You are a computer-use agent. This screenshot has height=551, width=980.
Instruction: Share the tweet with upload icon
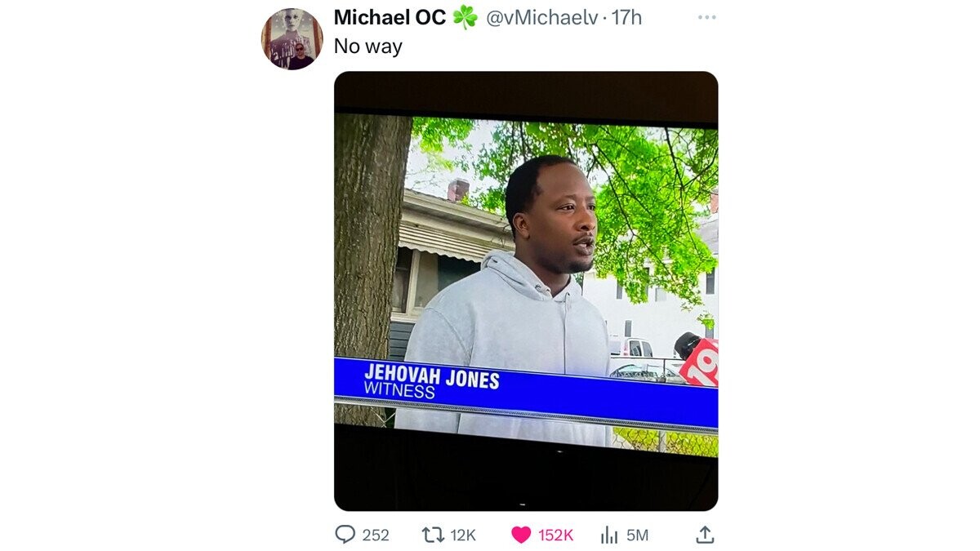point(705,535)
